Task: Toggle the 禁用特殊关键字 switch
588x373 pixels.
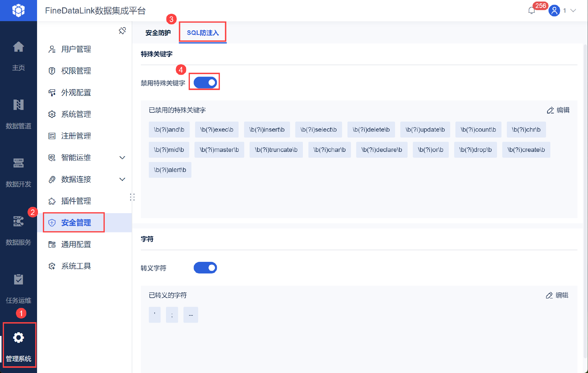Action: coord(205,82)
